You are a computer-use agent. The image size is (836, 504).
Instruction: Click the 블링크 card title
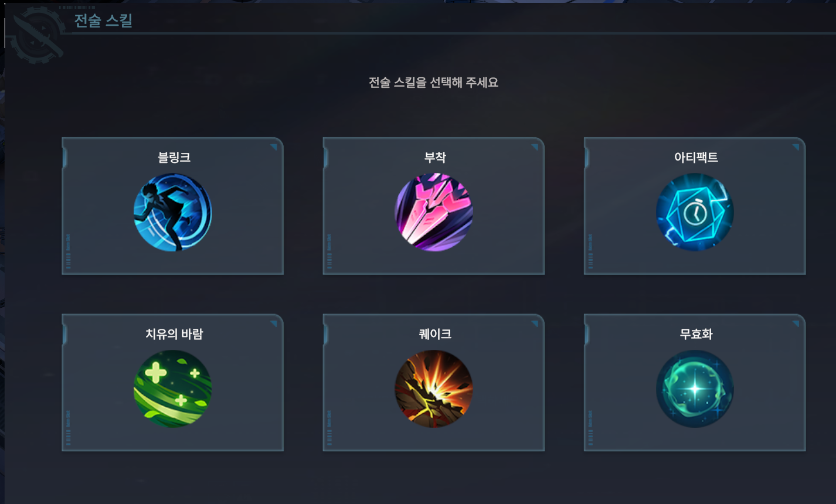(x=174, y=157)
